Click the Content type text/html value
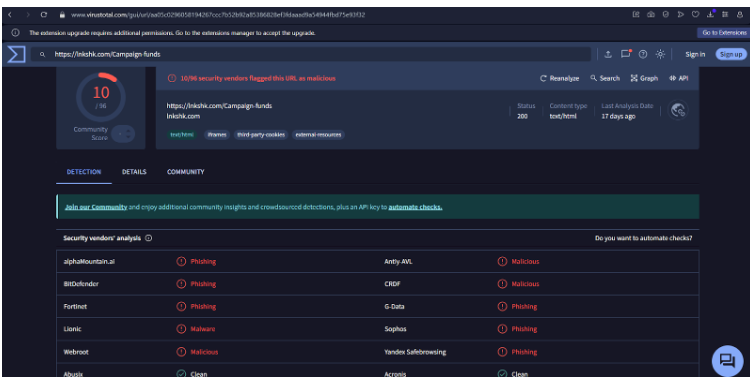The height and width of the screenshot is (383, 750). pos(563,116)
